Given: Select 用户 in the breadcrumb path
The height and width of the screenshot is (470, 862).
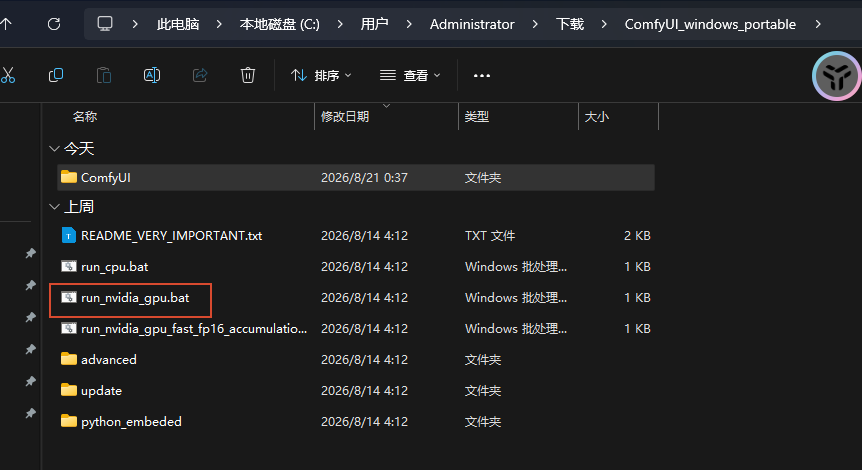Looking at the screenshot, I should (x=374, y=24).
